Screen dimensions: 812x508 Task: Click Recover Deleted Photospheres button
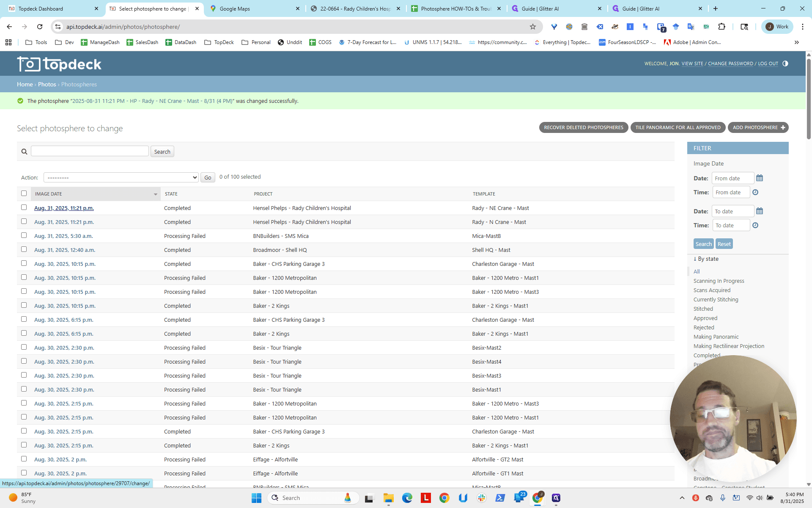click(584, 127)
